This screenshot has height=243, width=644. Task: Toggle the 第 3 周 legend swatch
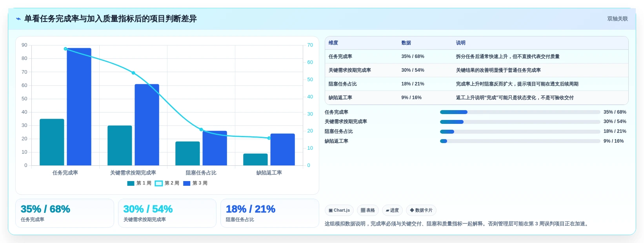(x=187, y=183)
